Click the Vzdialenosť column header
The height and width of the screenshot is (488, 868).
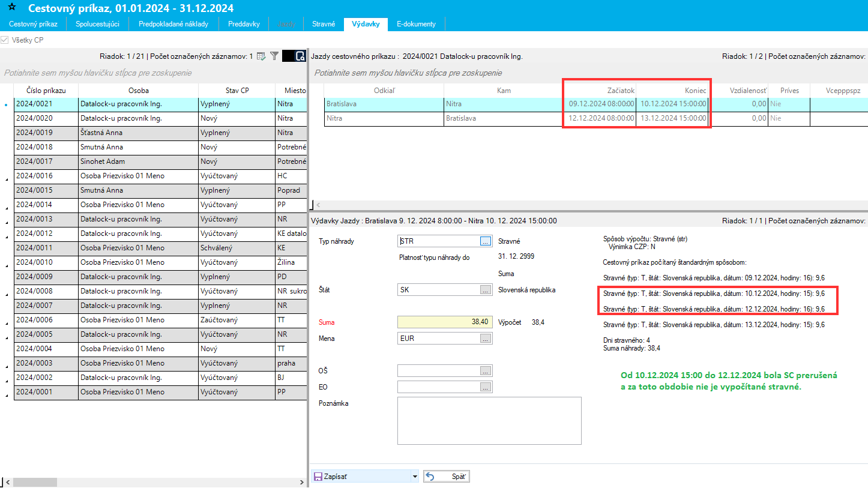[739, 91]
